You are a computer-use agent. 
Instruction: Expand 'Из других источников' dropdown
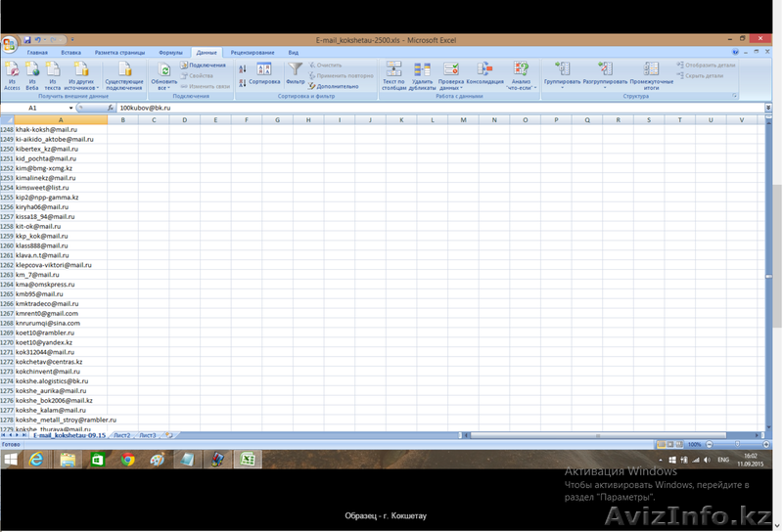click(x=82, y=87)
